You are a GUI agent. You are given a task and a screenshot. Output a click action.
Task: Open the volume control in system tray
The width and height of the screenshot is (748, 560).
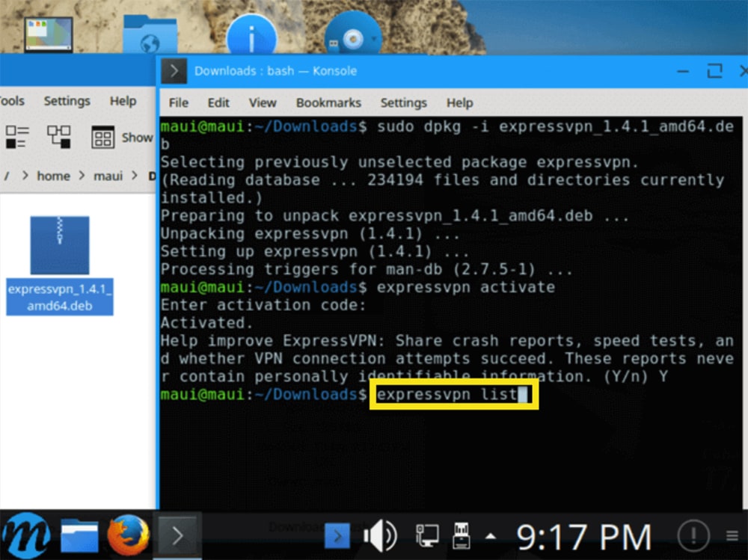(380, 535)
